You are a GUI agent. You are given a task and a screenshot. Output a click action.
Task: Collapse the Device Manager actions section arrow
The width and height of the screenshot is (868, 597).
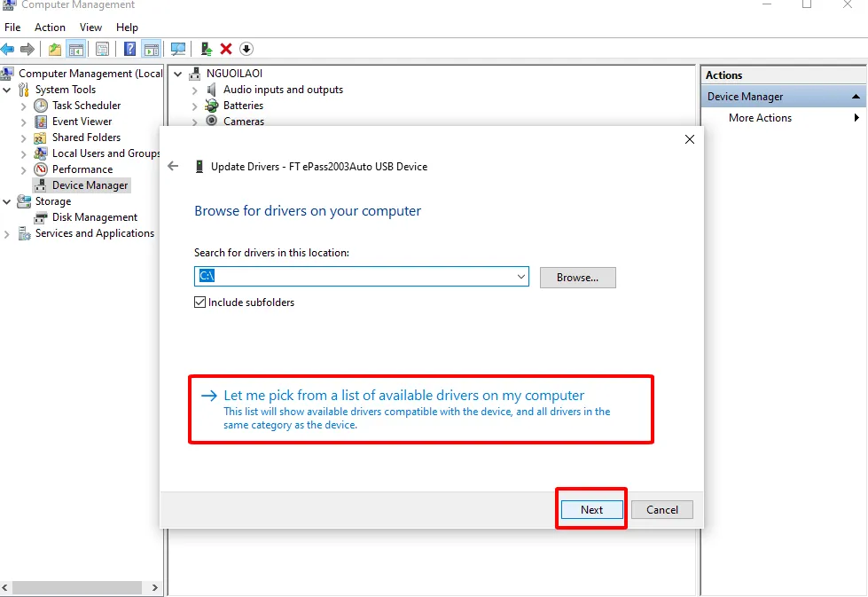coord(856,97)
